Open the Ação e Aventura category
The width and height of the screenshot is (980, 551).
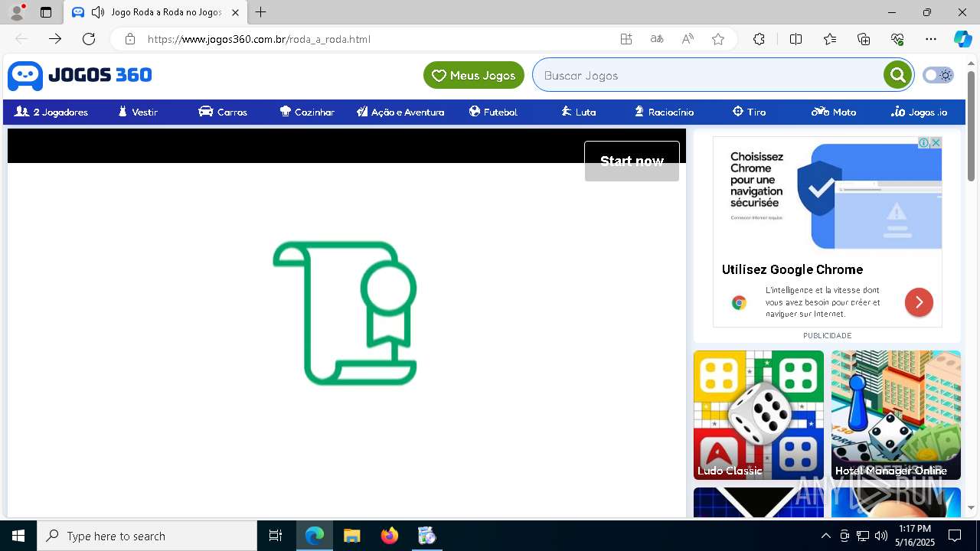[x=400, y=112]
